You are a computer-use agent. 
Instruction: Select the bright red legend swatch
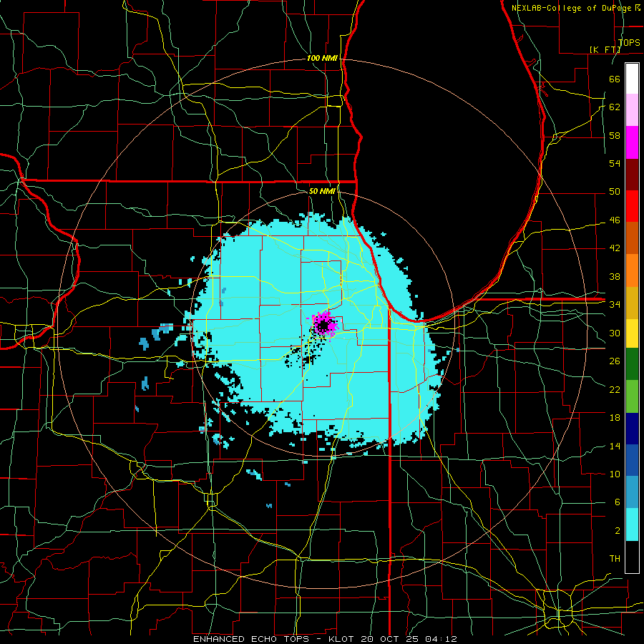632,206
